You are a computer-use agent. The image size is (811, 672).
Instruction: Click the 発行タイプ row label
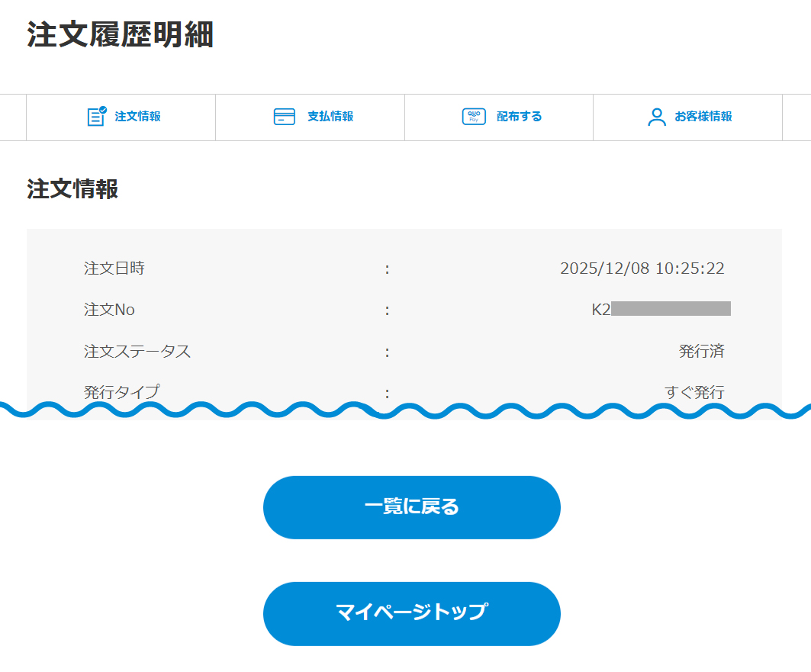[x=122, y=392]
